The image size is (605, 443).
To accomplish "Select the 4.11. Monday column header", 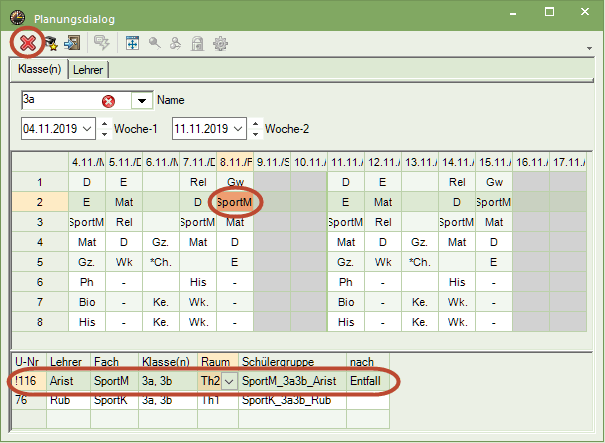I will pyautogui.click(x=87, y=162).
